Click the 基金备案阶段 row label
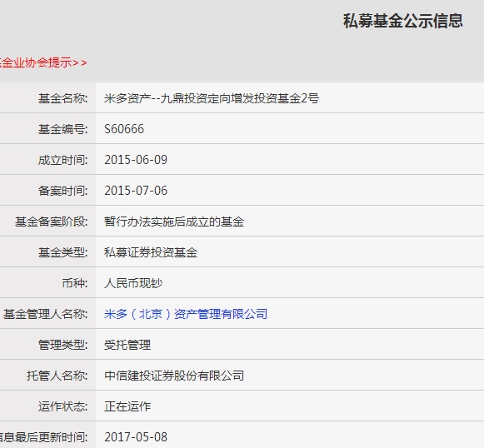Image resolution: width=484 pixels, height=448 pixels. (52, 222)
